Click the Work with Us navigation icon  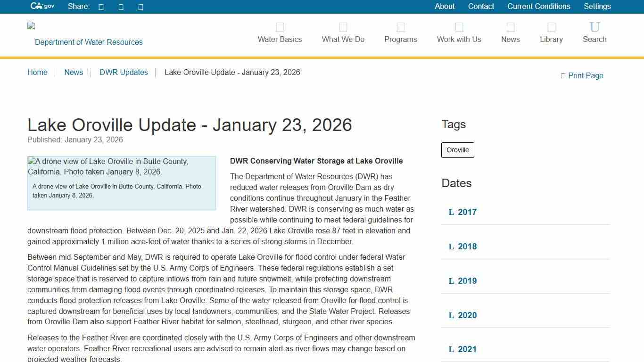click(459, 27)
